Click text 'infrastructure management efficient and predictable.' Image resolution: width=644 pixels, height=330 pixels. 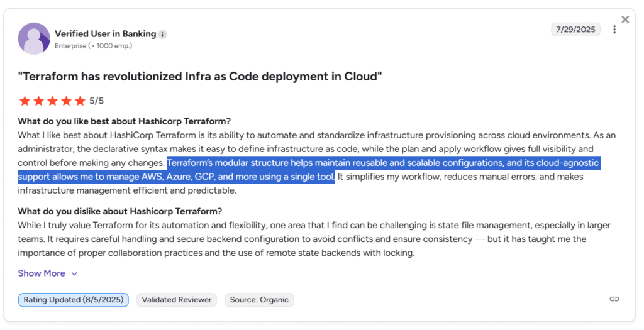[127, 190]
